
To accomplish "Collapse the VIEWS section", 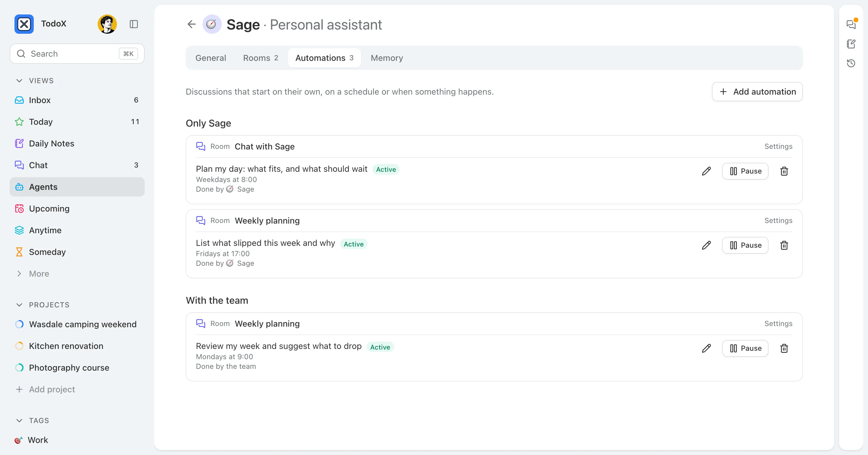I will 19,80.
